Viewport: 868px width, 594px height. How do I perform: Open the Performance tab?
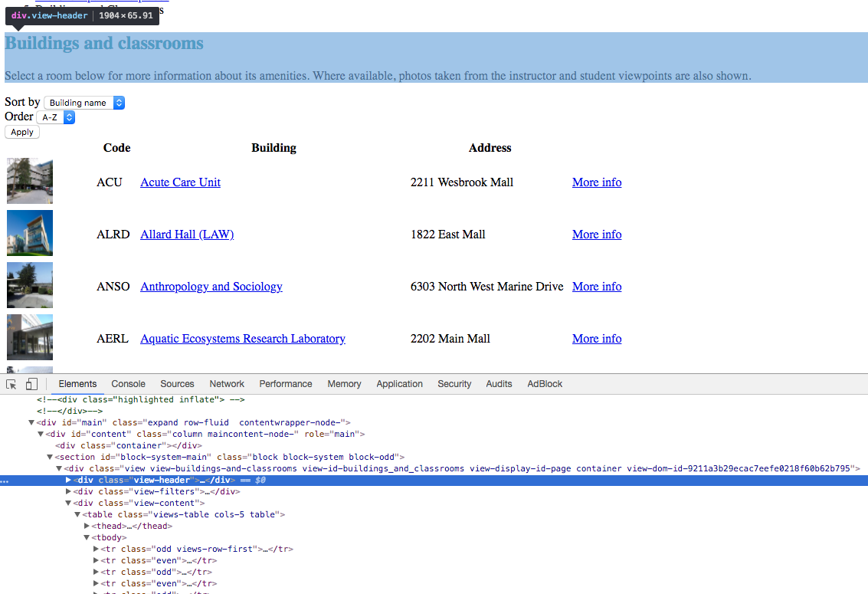coord(286,384)
